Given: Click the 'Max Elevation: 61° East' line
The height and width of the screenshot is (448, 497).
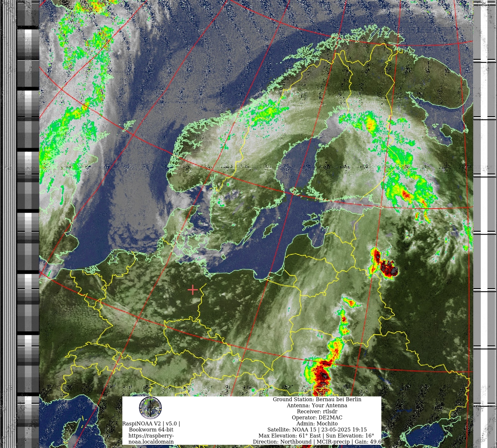Looking at the screenshot, I should (316, 436).
